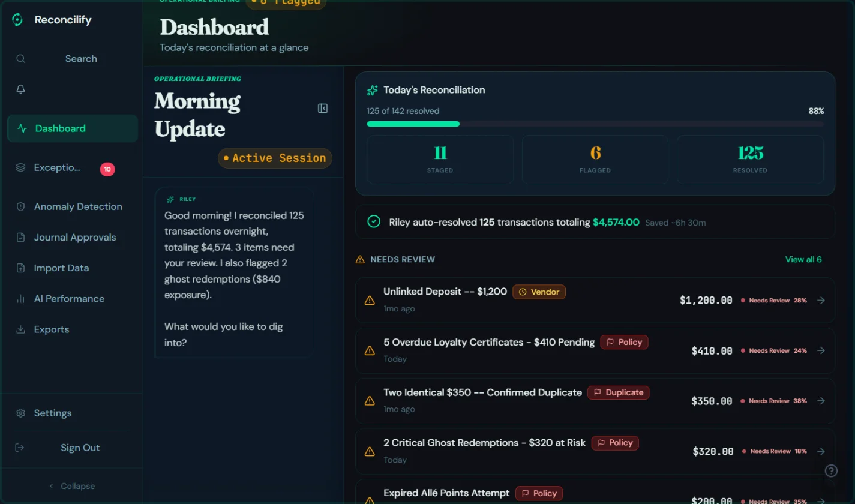This screenshot has width=855, height=504.
Task: Click the Exports download icon
Action: point(21,329)
